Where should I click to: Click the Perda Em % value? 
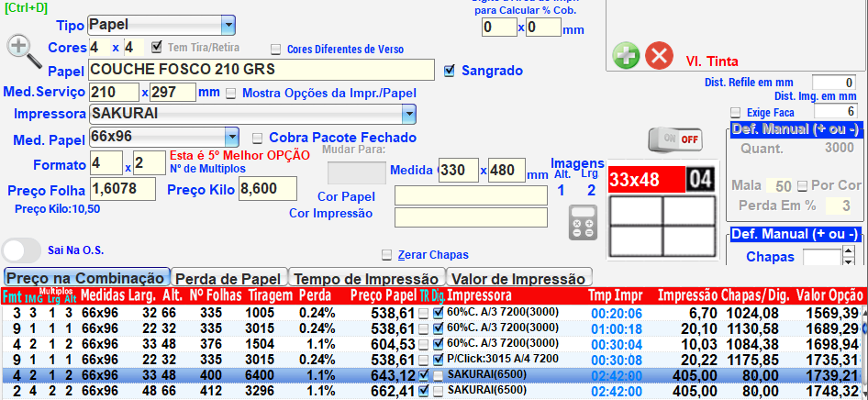838,206
